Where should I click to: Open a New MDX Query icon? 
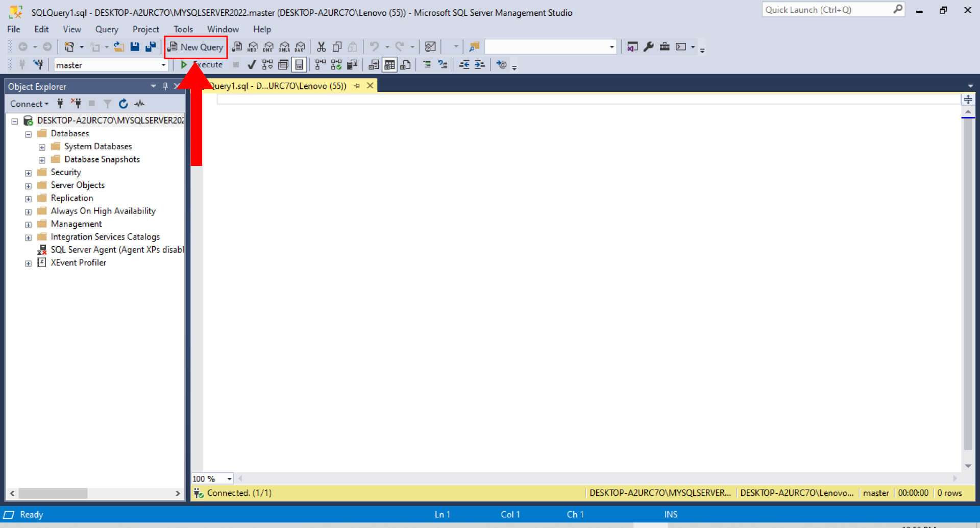point(253,46)
